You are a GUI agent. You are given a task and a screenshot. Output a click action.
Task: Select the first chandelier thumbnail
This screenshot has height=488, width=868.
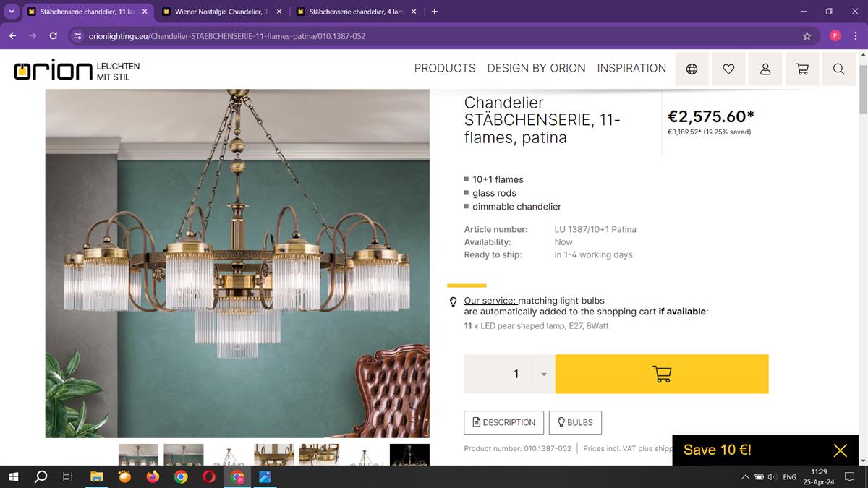click(x=138, y=454)
